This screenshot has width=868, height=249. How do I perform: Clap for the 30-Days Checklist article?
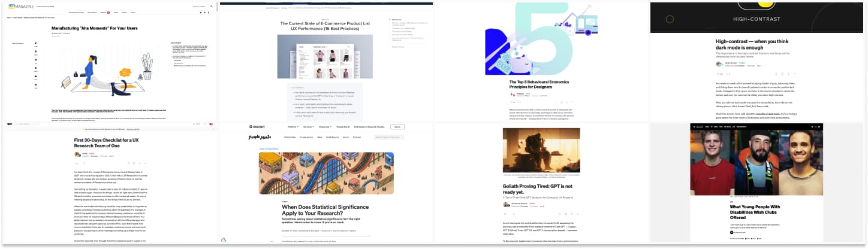76,163
